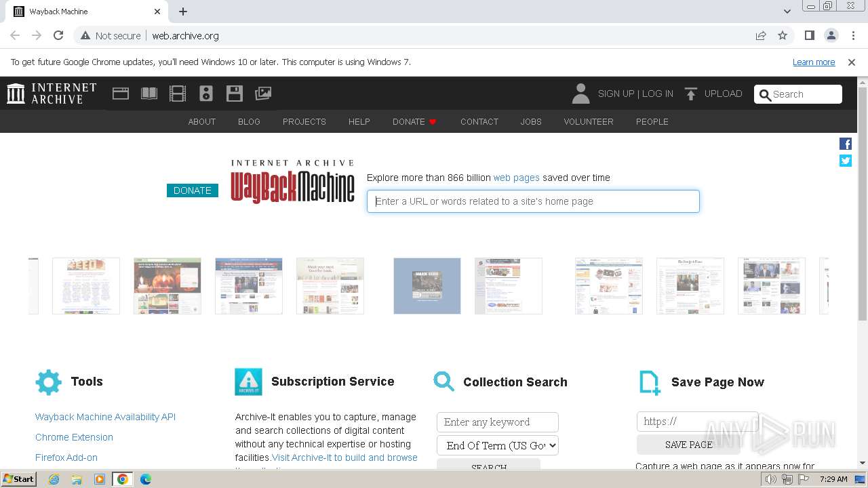Open the Chrome Extension link
This screenshot has width=868, height=488.
tap(74, 437)
